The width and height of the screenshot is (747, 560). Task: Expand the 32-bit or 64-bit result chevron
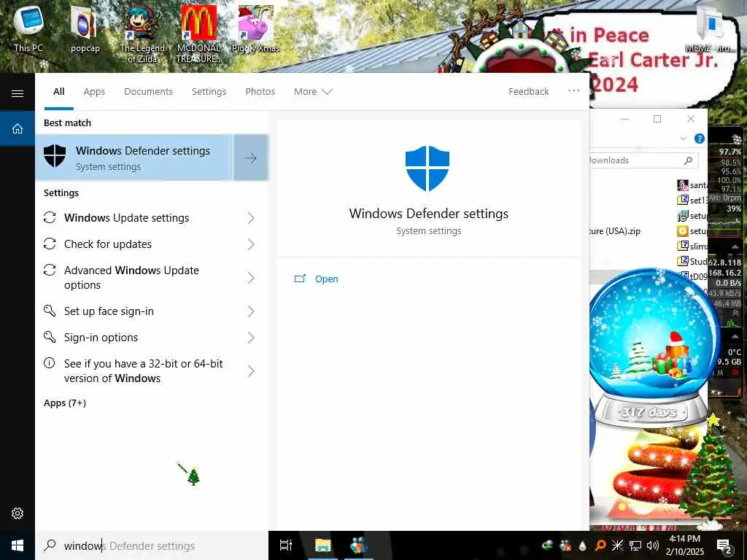251,371
